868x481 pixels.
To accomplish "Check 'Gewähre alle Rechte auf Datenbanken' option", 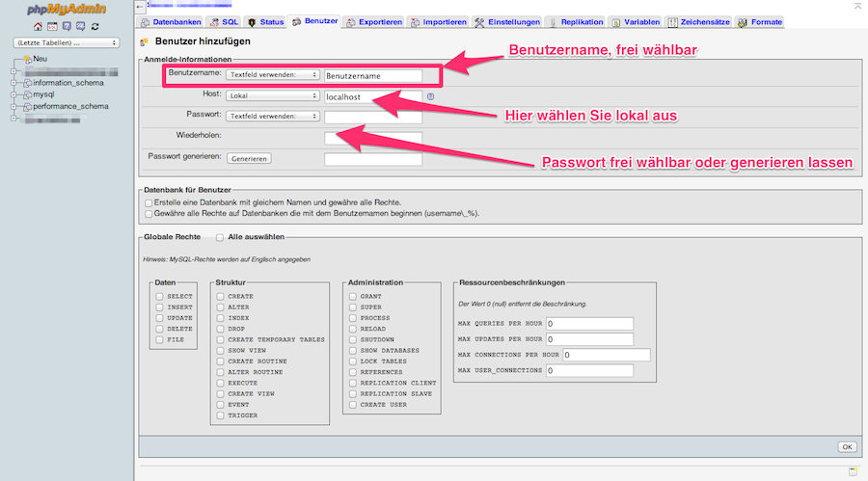I will (149, 214).
